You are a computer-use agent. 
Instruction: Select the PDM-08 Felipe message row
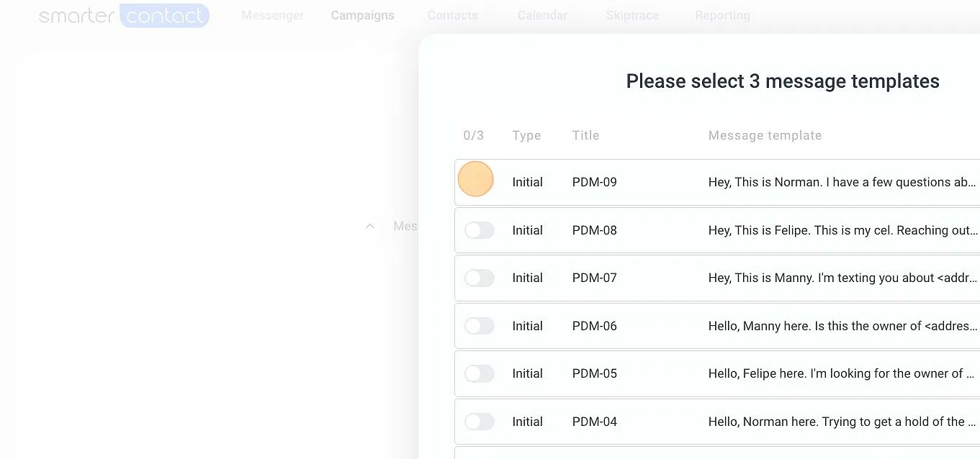[717, 230]
